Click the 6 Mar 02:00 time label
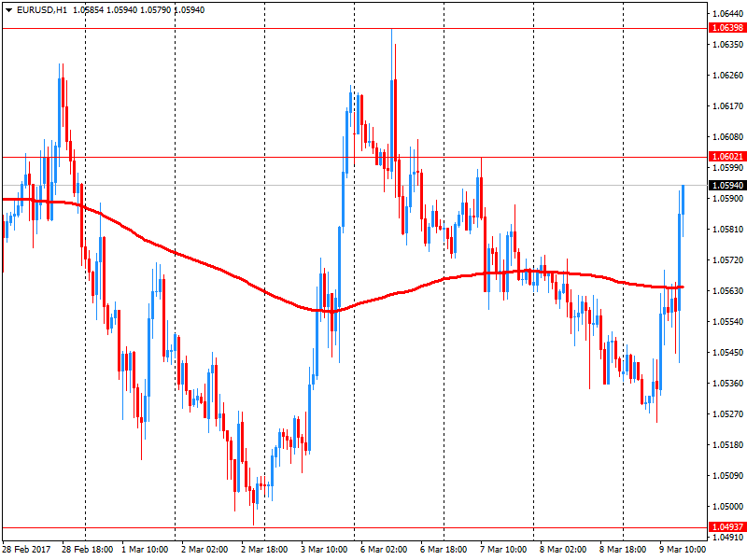 384,550
